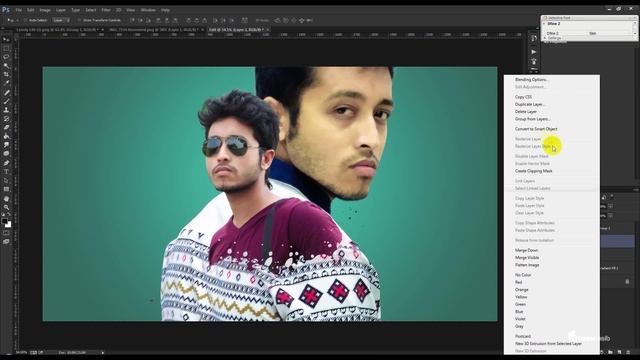
Task: Choose Create Clipping Mask
Action: 533,171
